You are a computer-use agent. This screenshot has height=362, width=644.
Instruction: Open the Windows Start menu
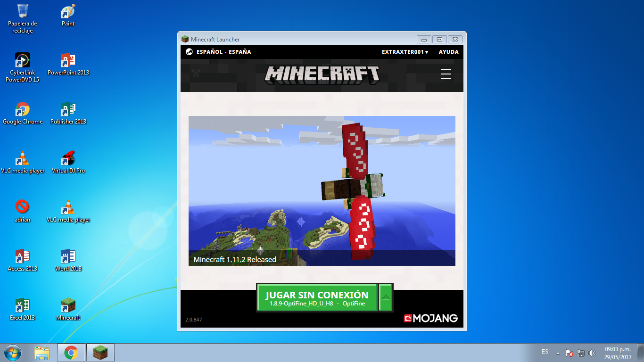(x=12, y=353)
